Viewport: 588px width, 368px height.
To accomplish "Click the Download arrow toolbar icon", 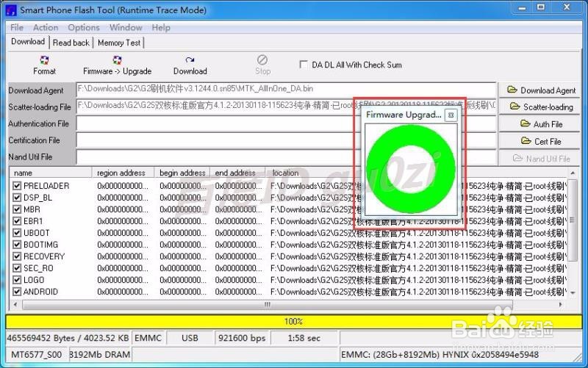I will coord(190,60).
